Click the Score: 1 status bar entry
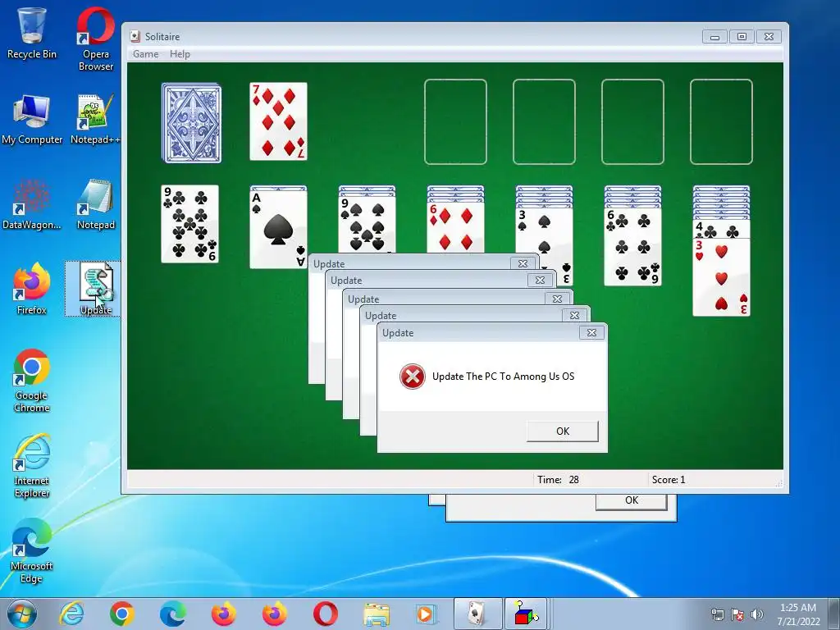 (669, 479)
